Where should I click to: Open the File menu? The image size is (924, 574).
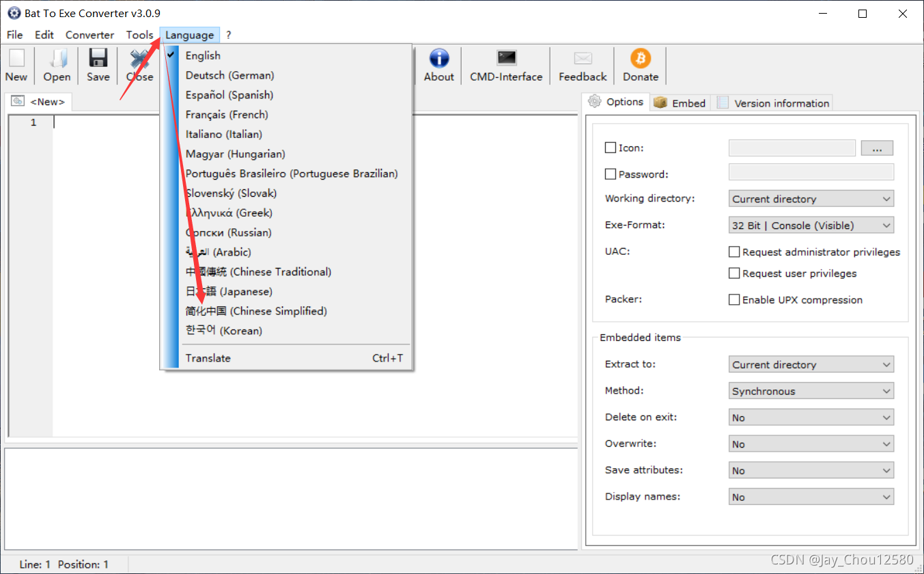14,35
